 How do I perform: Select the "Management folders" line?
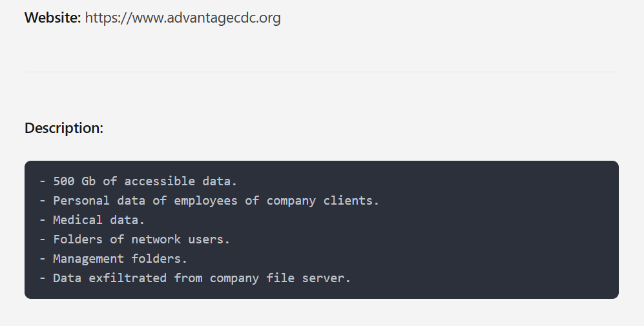[120, 259]
